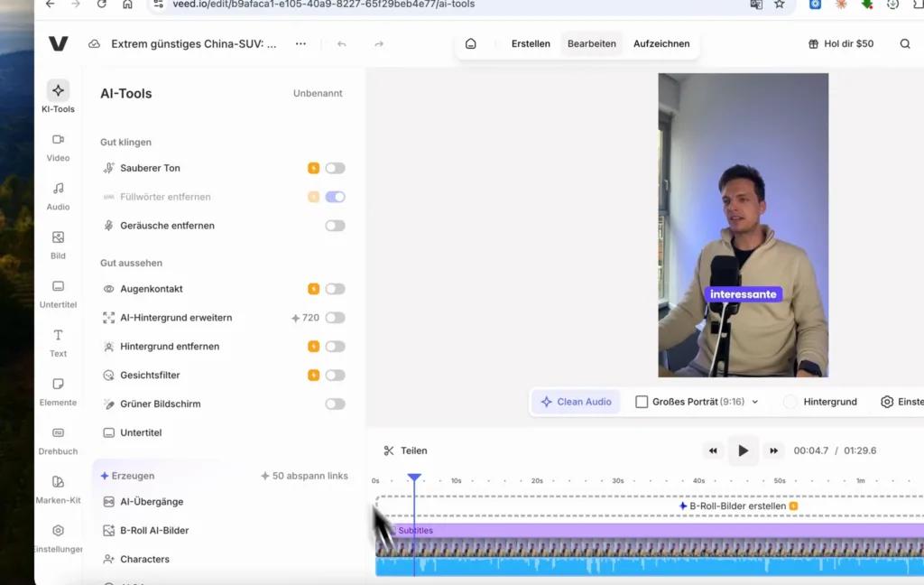Click the Clean Audio button
Viewport: 924px width, 585px height.
coord(577,402)
